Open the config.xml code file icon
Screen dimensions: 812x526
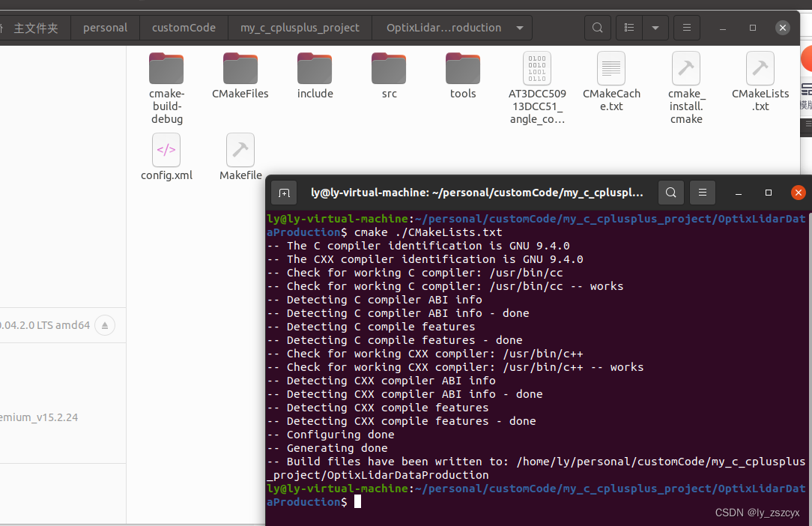(x=166, y=150)
